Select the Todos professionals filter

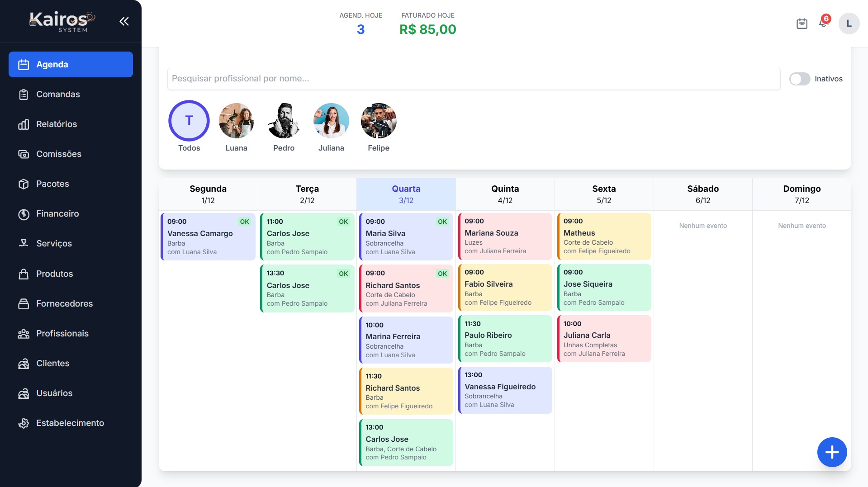click(189, 121)
